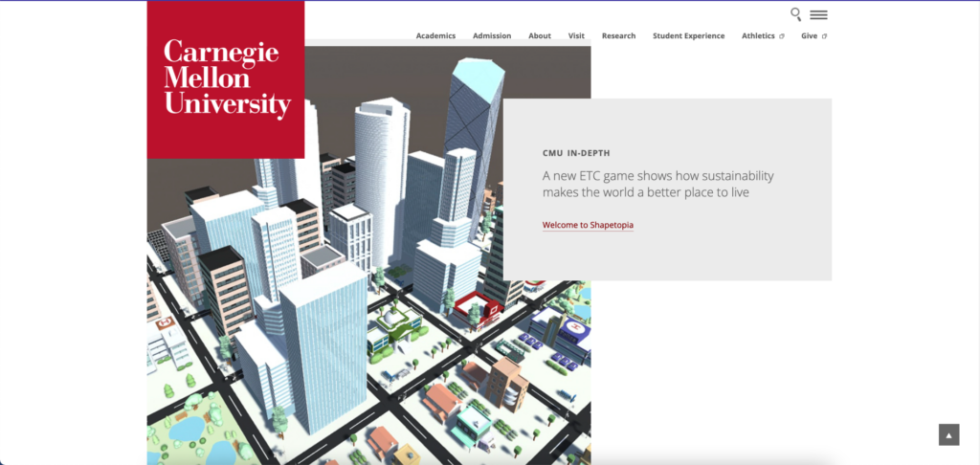The image size is (980, 465).
Task: Open the search magnifier icon
Action: [795, 14]
